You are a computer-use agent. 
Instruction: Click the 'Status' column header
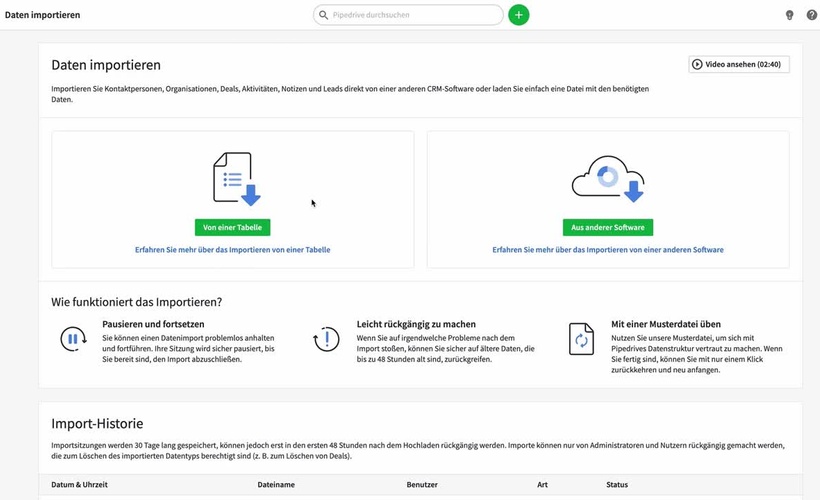tap(617, 484)
